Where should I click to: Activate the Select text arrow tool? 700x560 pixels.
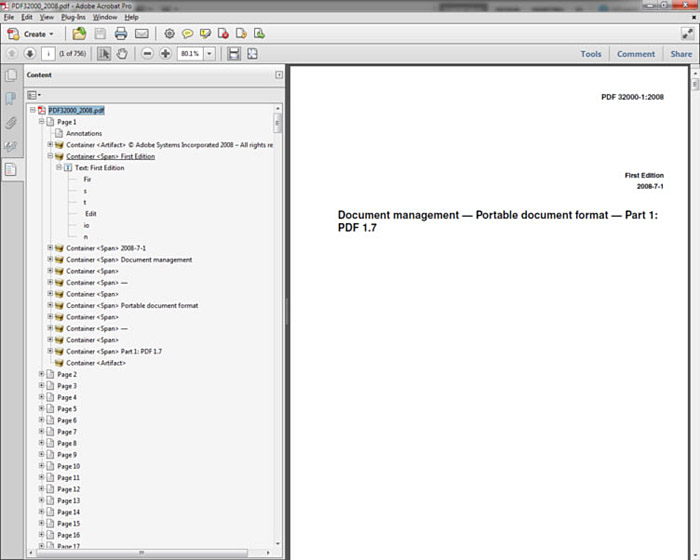[x=104, y=54]
